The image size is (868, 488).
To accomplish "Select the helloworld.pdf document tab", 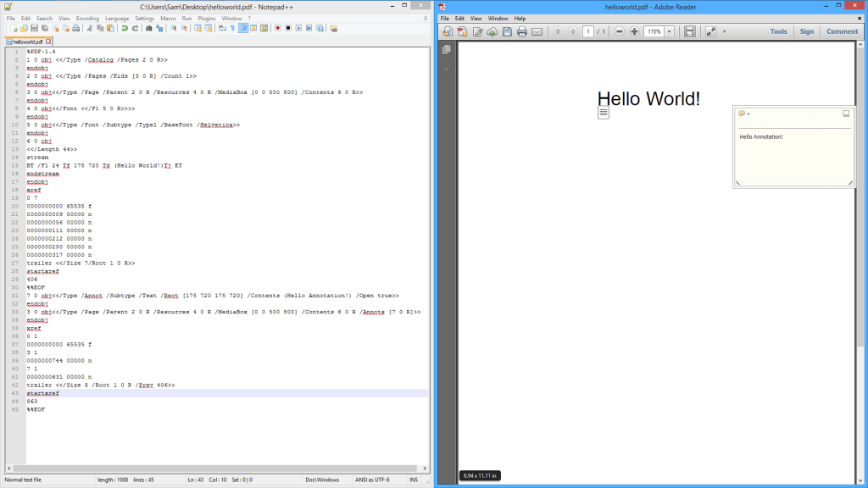I will 28,40.
